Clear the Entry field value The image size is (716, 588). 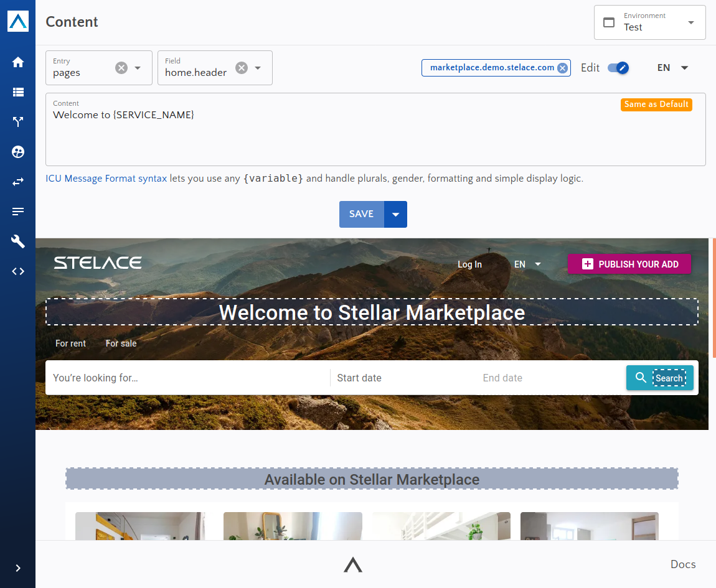tap(121, 68)
